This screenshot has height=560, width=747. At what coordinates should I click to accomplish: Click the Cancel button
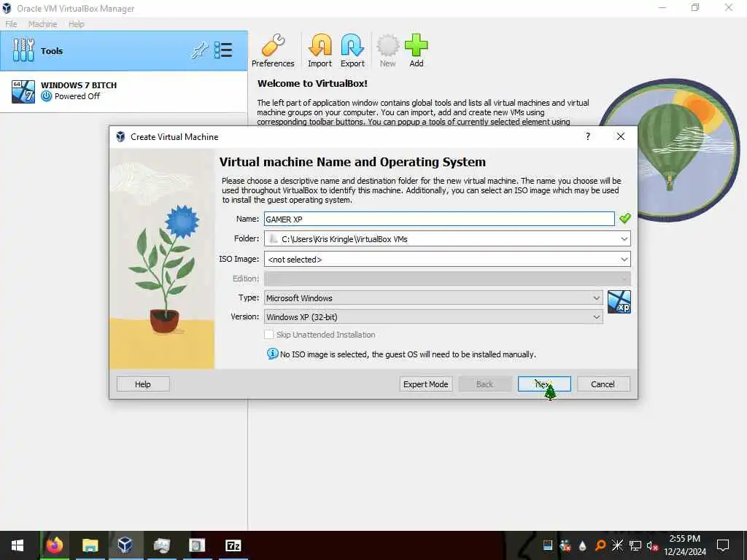[x=603, y=384]
